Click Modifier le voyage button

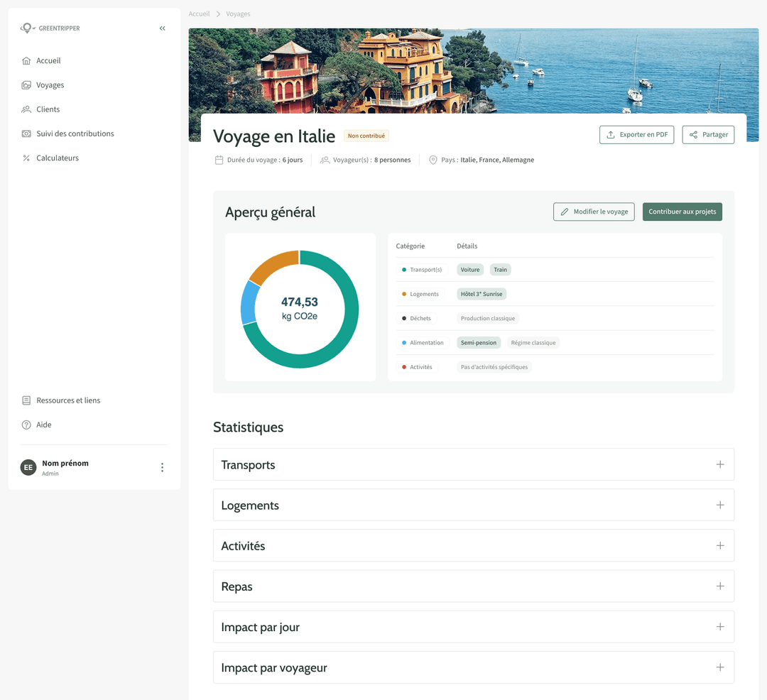[x=594, y=212]
